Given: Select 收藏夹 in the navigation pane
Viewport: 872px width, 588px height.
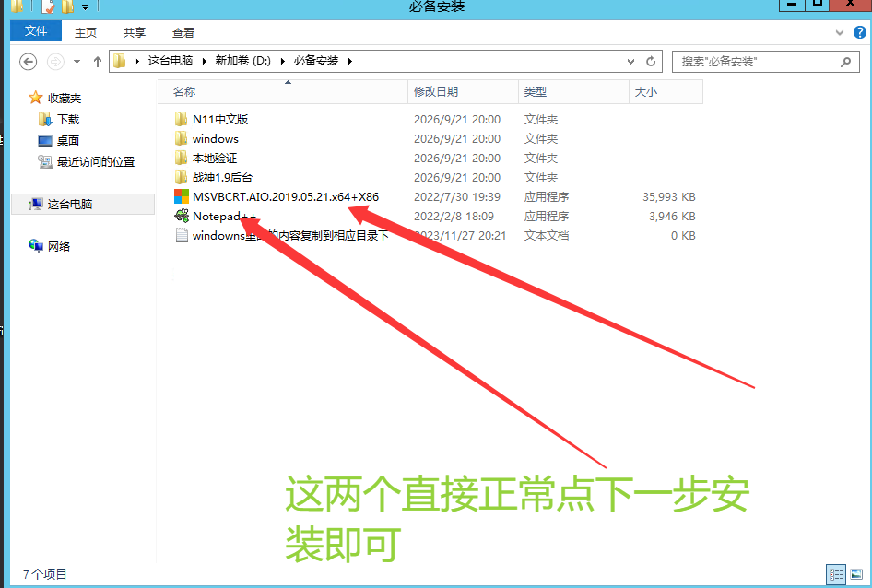Looking at the screenshot, I should pos(65,99).
